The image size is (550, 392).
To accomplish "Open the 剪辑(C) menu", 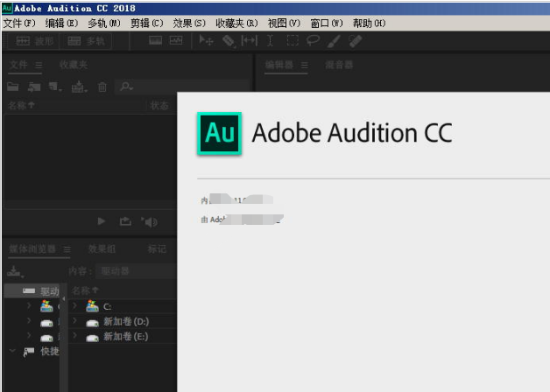I will pos(146,23).
